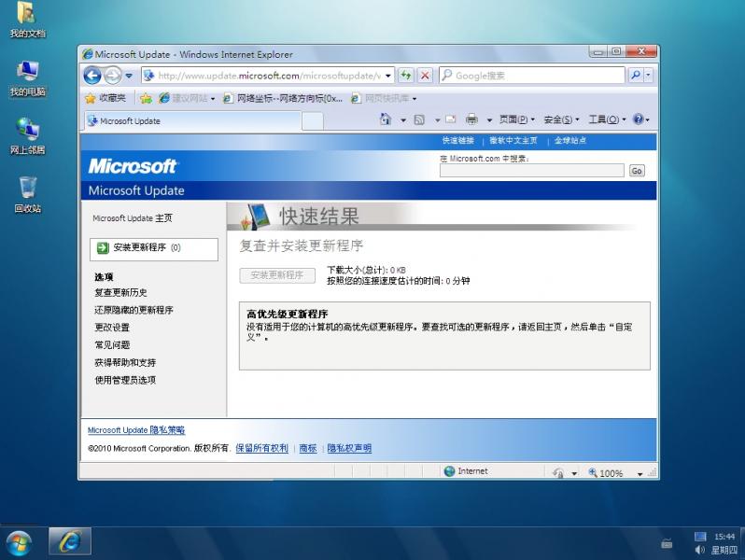Open 还原隐藏的更新程序 option
Viewport: 745px width, 560px height.
[x=134, y=310]
